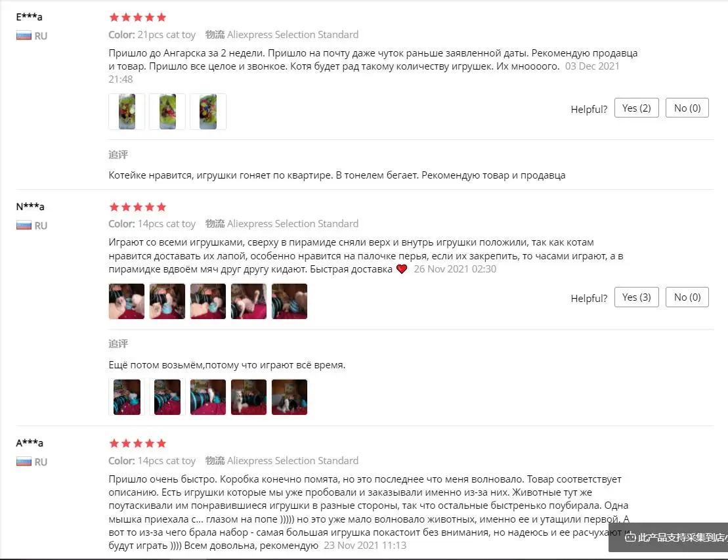Open third photo in E***a's review
The height and width of the screenshot is (560, 728).
point(208,112)
